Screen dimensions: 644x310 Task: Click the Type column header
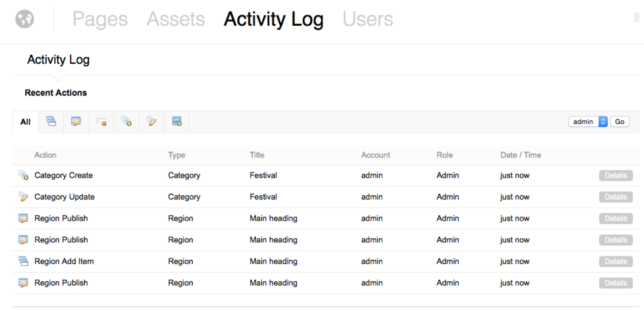click(177, 155)
